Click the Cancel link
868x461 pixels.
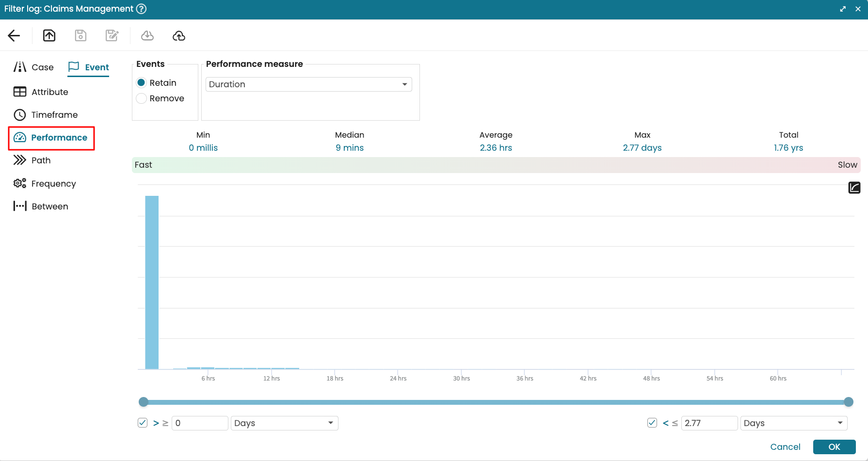(785, 447)
